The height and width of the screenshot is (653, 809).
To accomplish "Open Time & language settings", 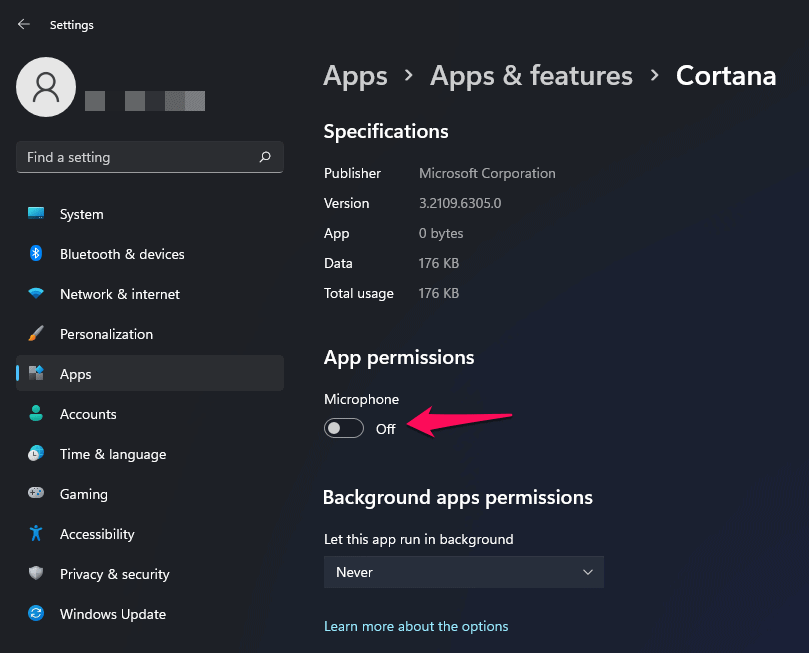I will 113,454.
